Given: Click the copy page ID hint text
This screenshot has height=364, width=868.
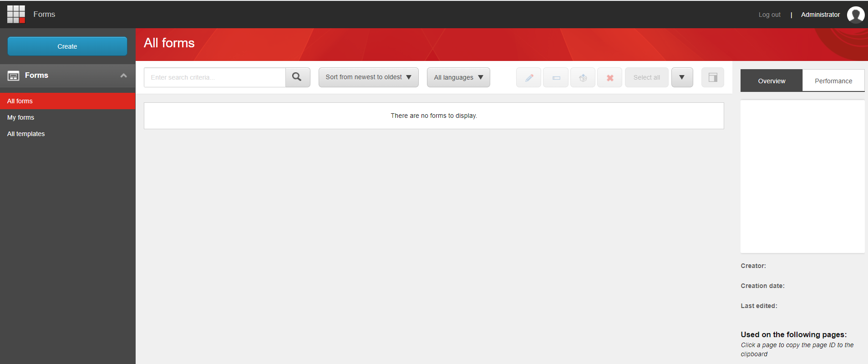Looking at the screenshot, I should point(797,349).
